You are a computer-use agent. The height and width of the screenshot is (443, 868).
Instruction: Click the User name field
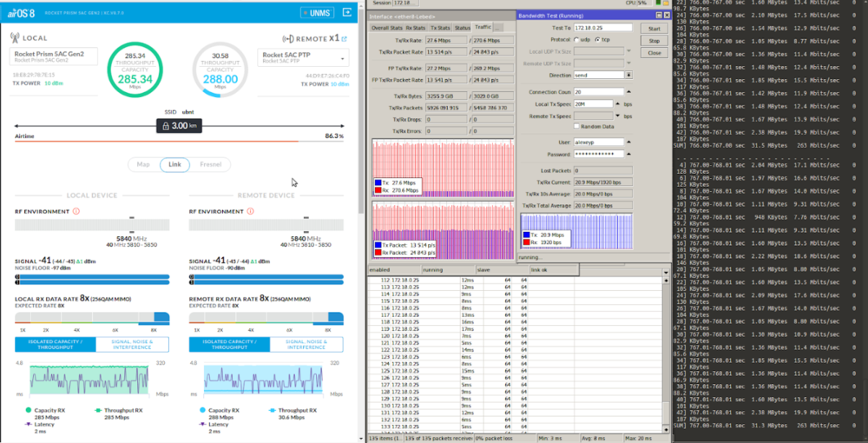tap(599, 142)
